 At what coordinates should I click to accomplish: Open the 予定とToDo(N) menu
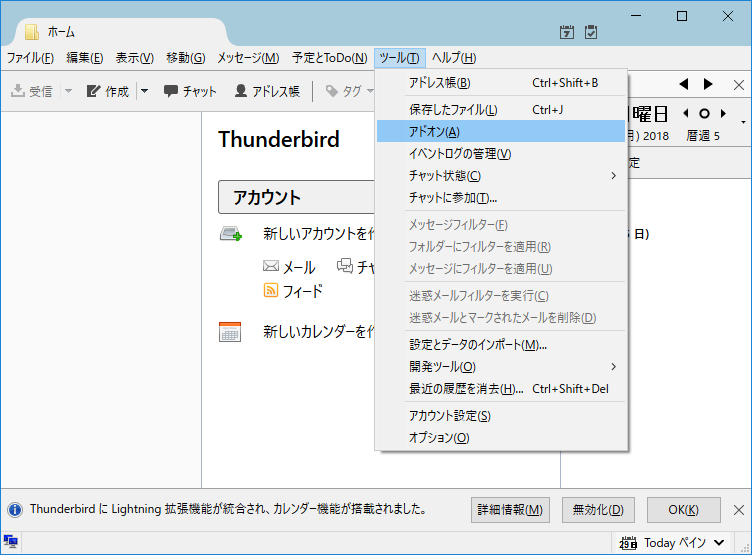(329, 58)
